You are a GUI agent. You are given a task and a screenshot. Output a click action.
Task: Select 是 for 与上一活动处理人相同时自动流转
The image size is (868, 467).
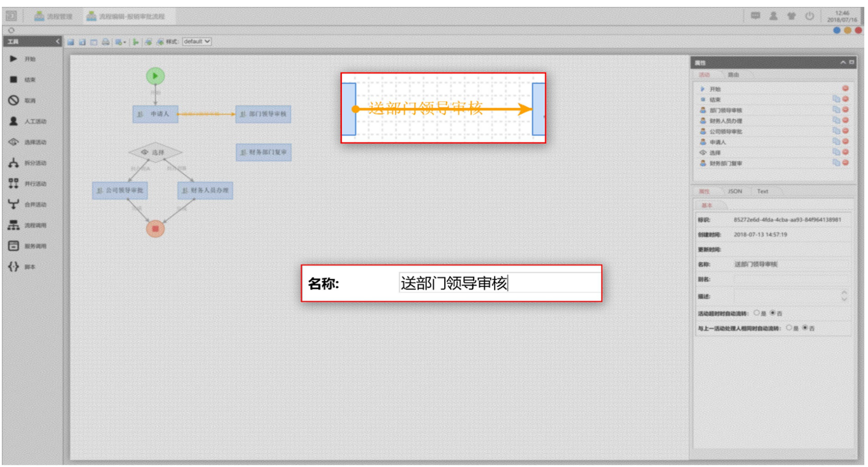tap(789, 328)
